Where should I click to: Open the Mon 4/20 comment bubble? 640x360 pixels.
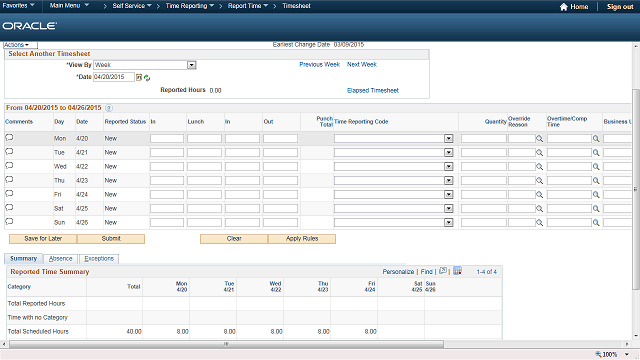point(9,138)
